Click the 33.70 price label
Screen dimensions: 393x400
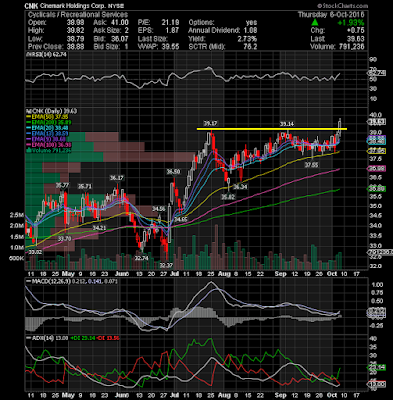point(65,239)
